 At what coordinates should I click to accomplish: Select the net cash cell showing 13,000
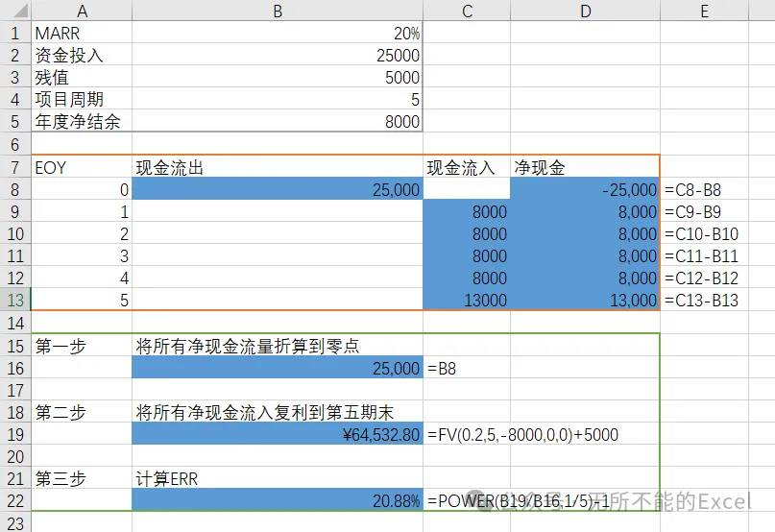pos(585,300)
